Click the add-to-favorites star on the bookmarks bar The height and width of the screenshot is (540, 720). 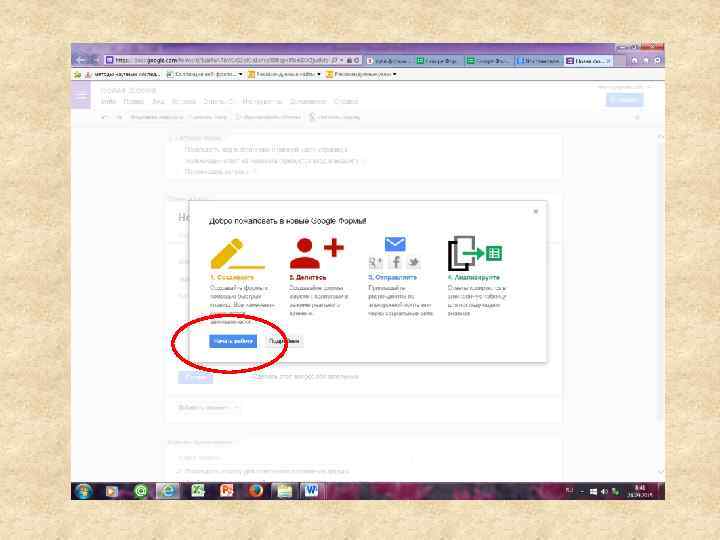78,74
